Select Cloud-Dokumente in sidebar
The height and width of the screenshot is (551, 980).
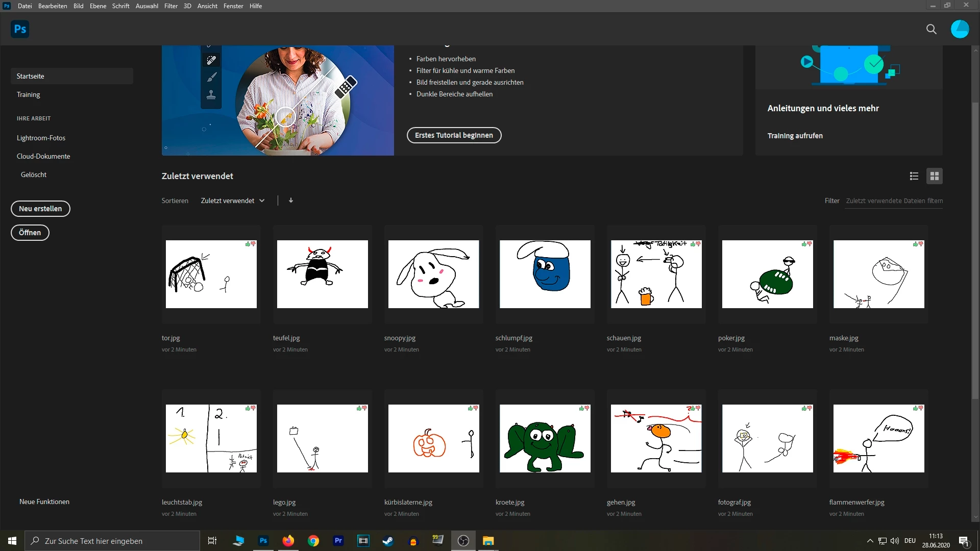(x=43, y=156)
